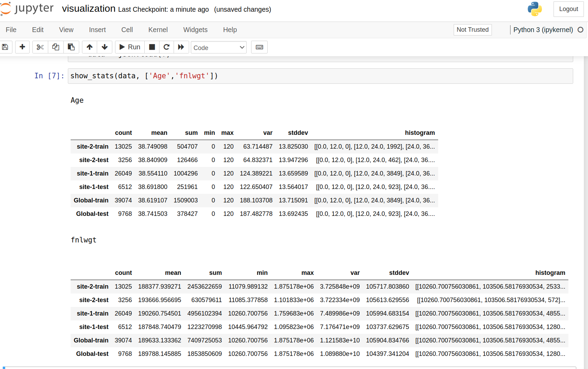The image size is (588, 369).
Task: Rename notebook via visualization title
Action: tap(89, 9)
